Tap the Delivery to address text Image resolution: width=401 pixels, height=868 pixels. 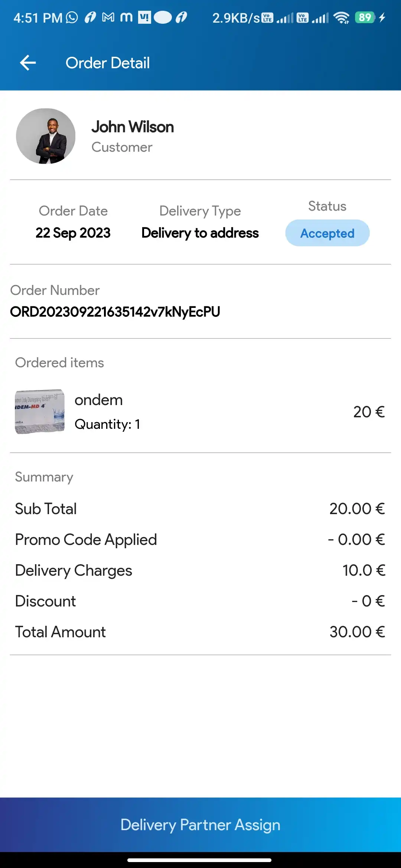pyautogui.click(x=200, y=233)
